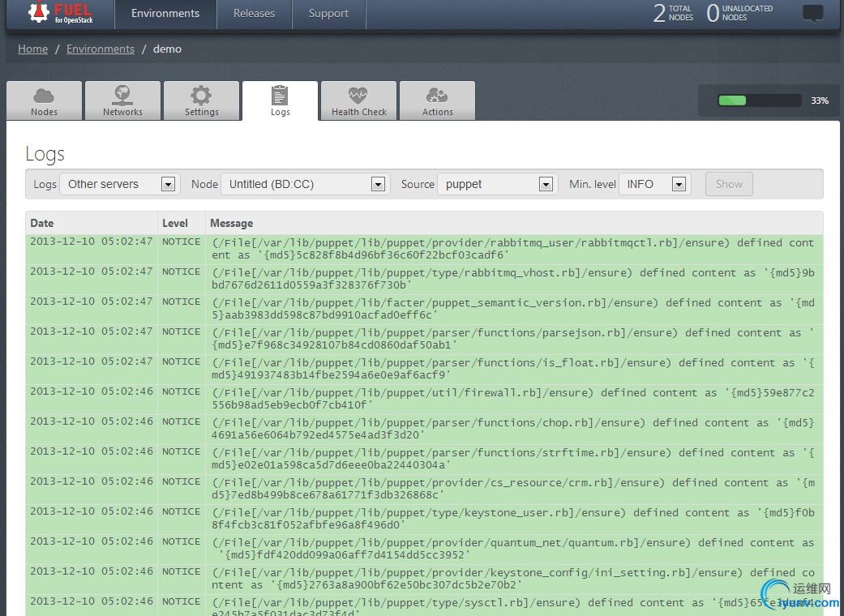Select the rabbitmq_vhost.rb log message
The image size is (844, 616).
pos(513,279)
